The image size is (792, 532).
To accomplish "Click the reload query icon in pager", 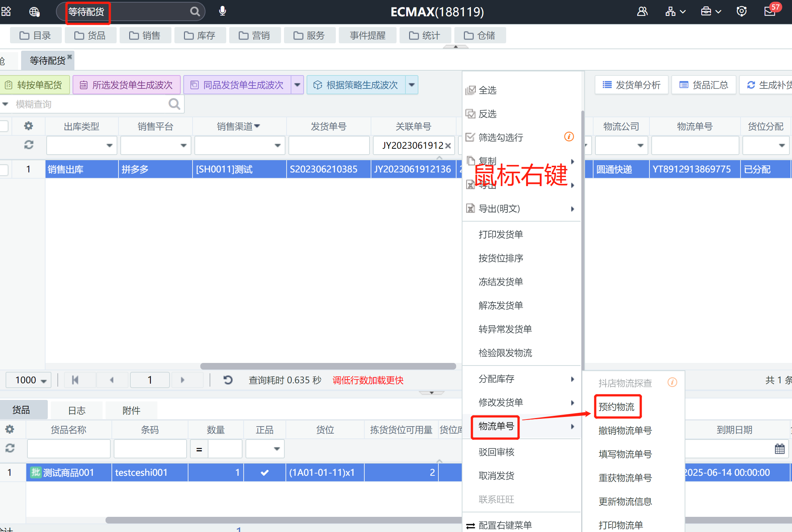I will click(228, 380).
